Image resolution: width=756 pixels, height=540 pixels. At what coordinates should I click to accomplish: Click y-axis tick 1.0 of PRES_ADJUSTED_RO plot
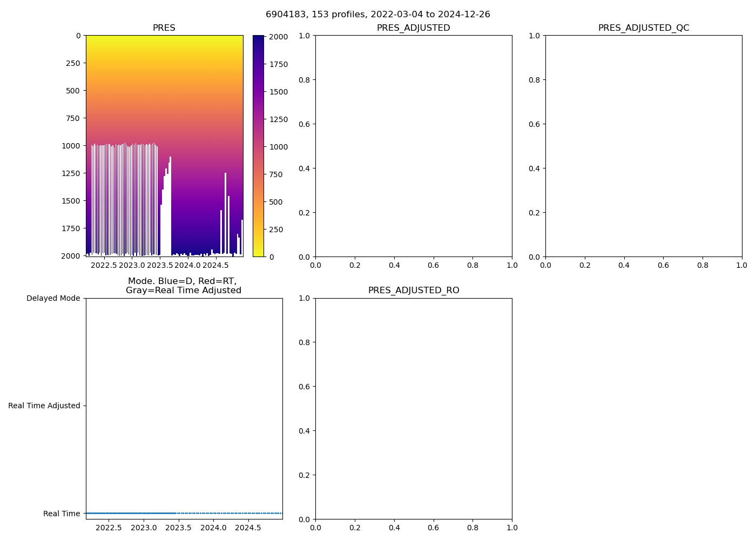pos(305,298)
